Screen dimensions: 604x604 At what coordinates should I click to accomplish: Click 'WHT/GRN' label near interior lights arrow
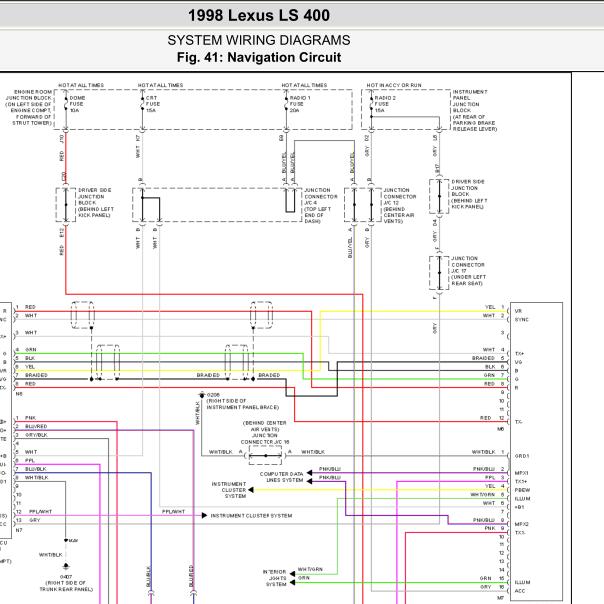pyautogui.click(x=310, y=569)
